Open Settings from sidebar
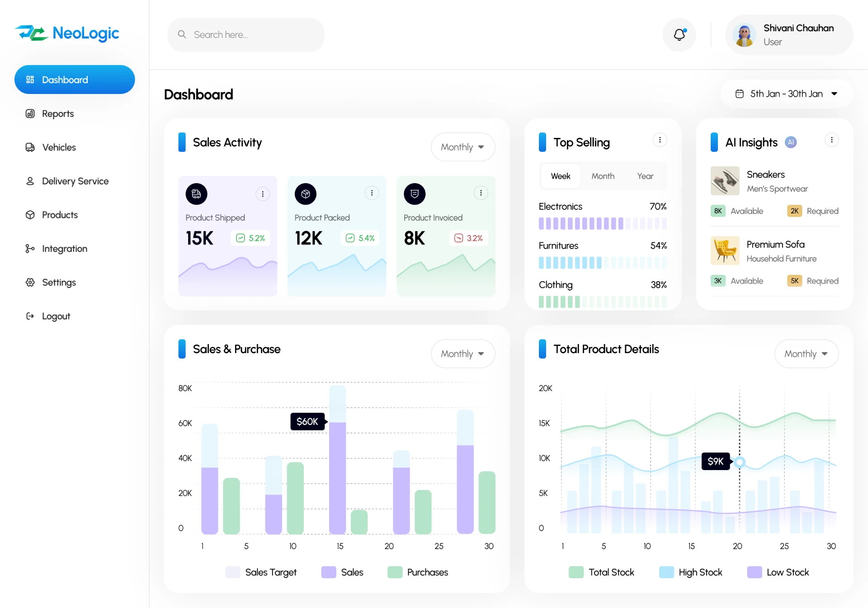This screenshot has width=868, height=608. pos(59,282)
